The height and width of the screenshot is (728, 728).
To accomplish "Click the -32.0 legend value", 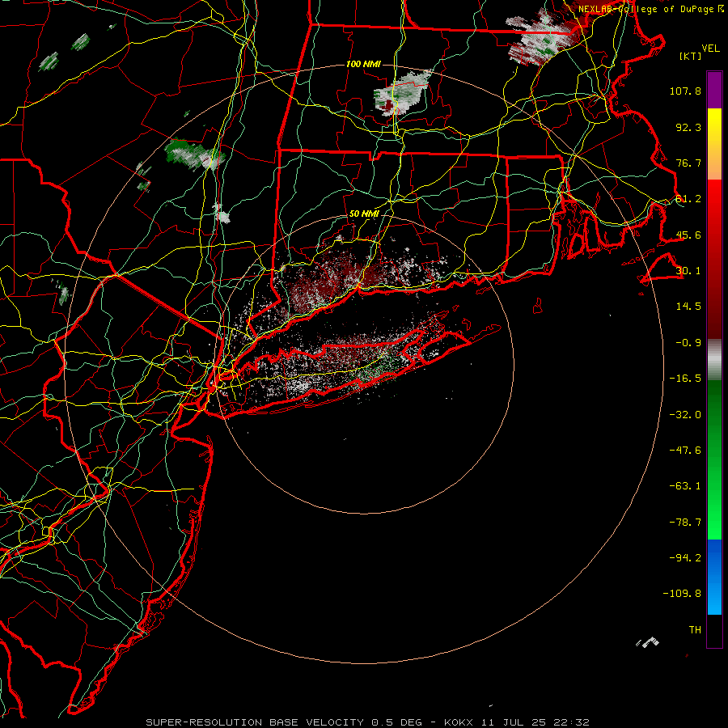I will [685, 415].
